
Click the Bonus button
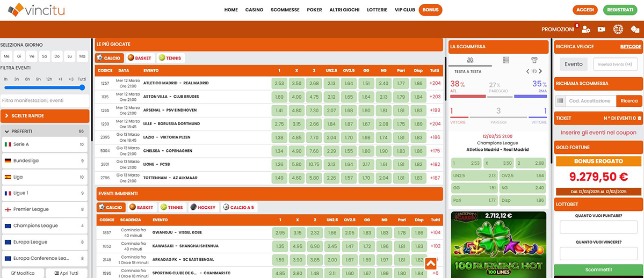430,10
